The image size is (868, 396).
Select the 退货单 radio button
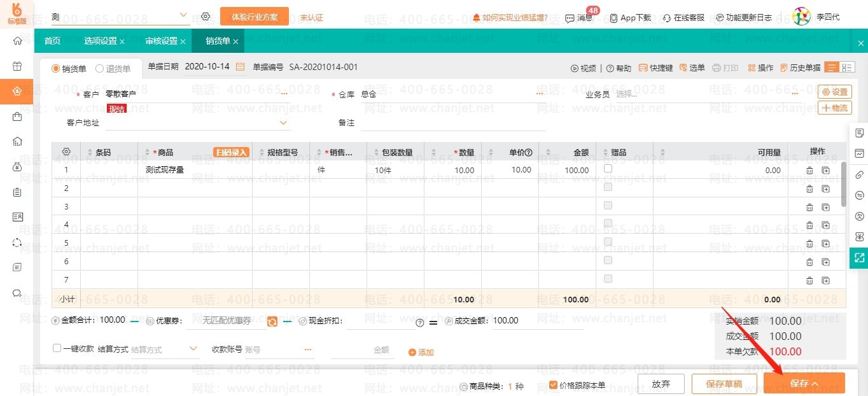pos(100,69)
